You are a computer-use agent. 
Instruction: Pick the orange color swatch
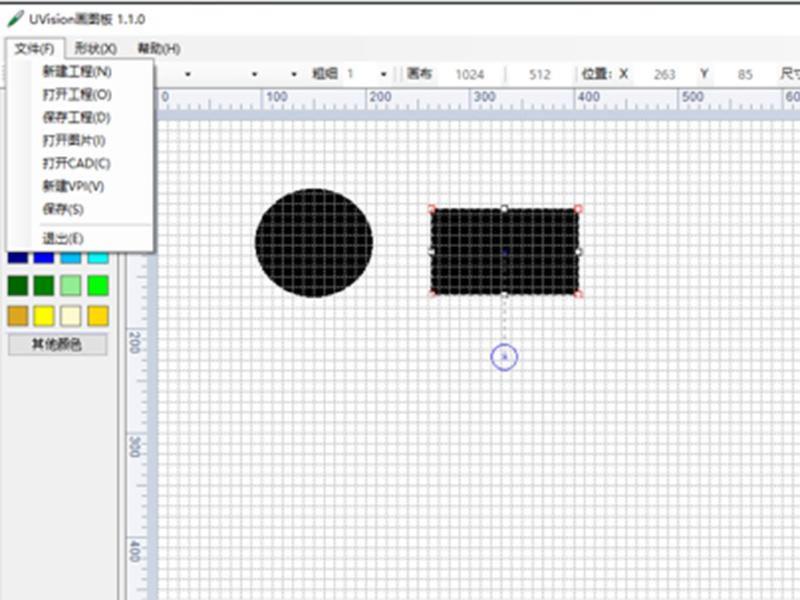(x=18, y=316)
